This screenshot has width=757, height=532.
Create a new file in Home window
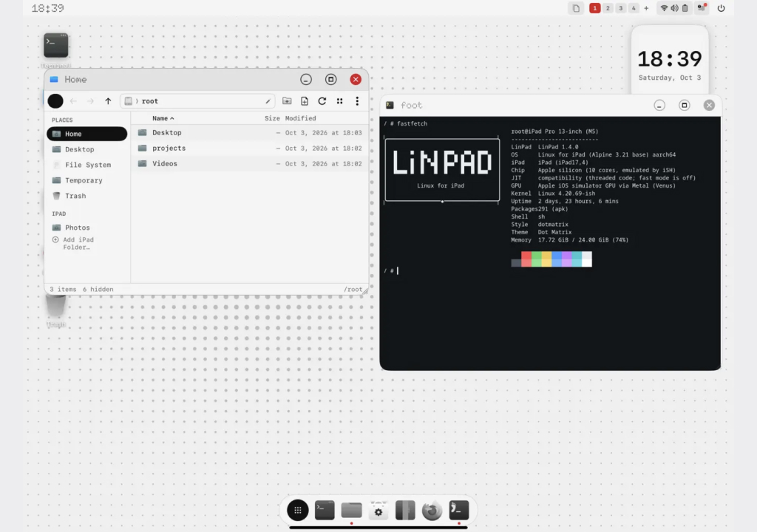click(305, 101)
